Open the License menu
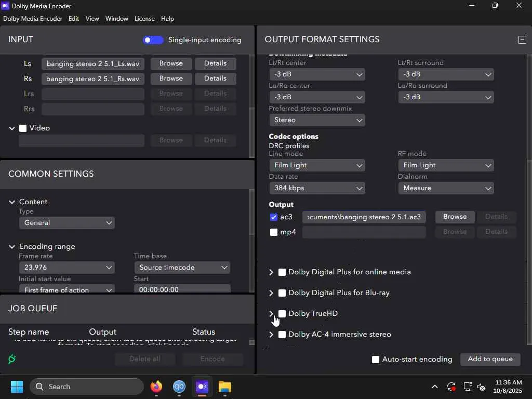 coord(144,19)
